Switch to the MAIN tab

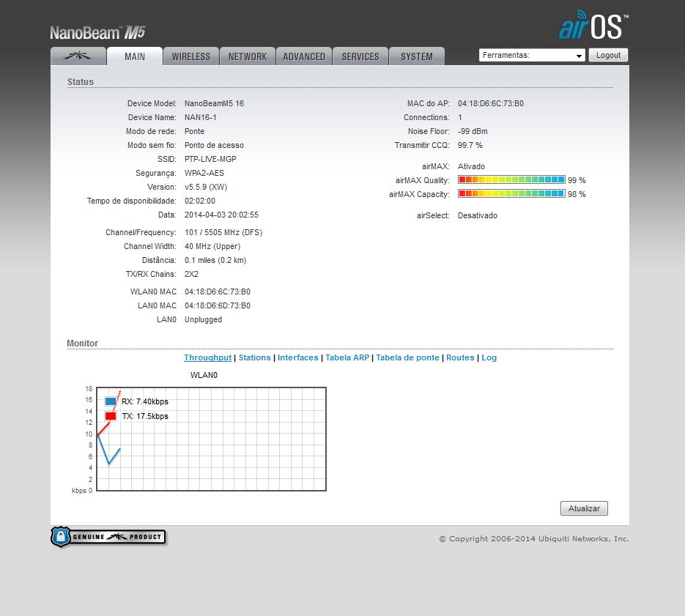click(x=135, y=56)
